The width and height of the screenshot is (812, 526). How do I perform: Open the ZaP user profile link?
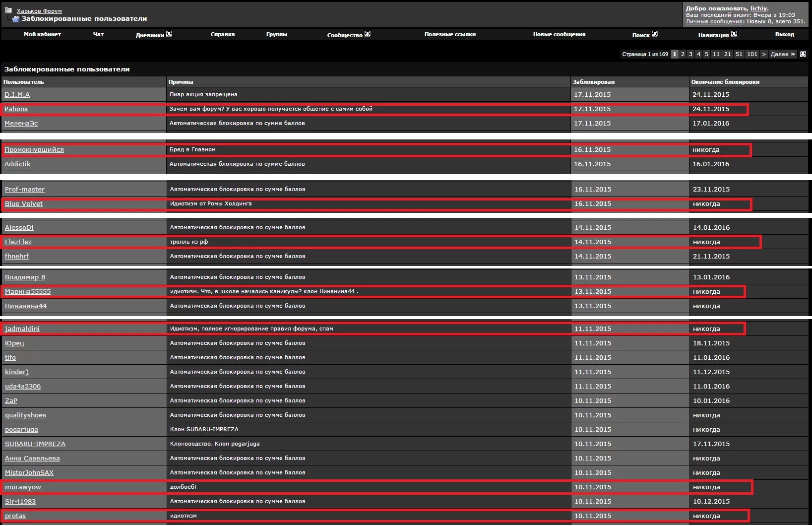click(11, 400)
